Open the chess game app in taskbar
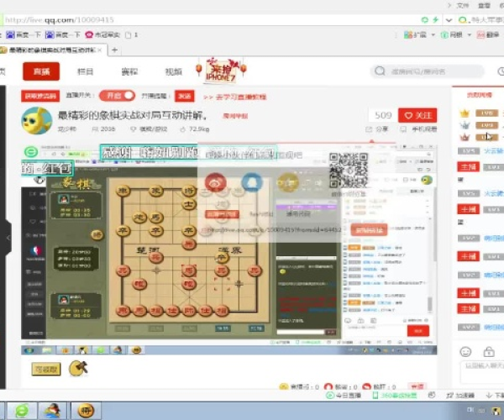The image size is (504, 420). [86, 411]
